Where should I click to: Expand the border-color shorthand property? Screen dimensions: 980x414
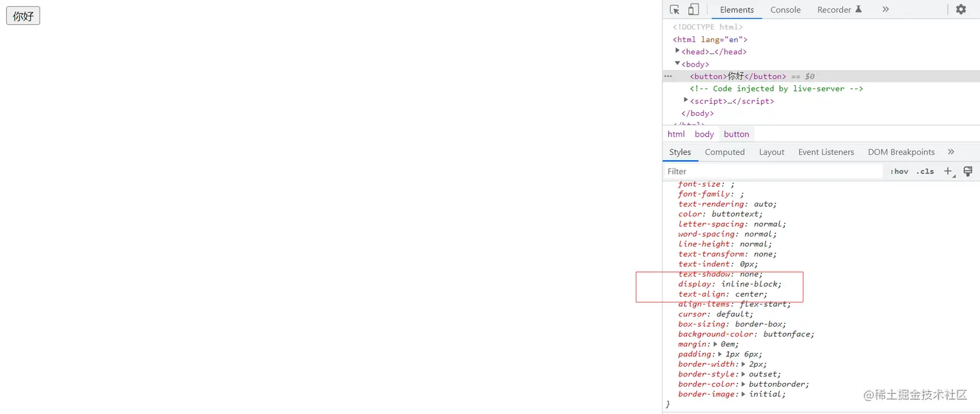tap(743, 384)
